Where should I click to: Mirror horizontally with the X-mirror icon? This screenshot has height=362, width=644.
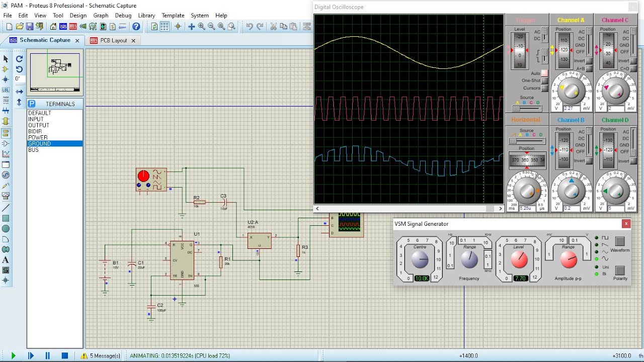[19, 92]
